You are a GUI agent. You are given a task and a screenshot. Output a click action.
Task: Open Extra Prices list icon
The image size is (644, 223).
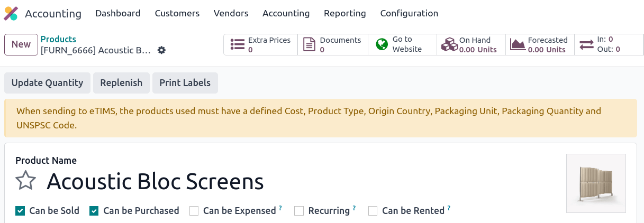[238, 45]
